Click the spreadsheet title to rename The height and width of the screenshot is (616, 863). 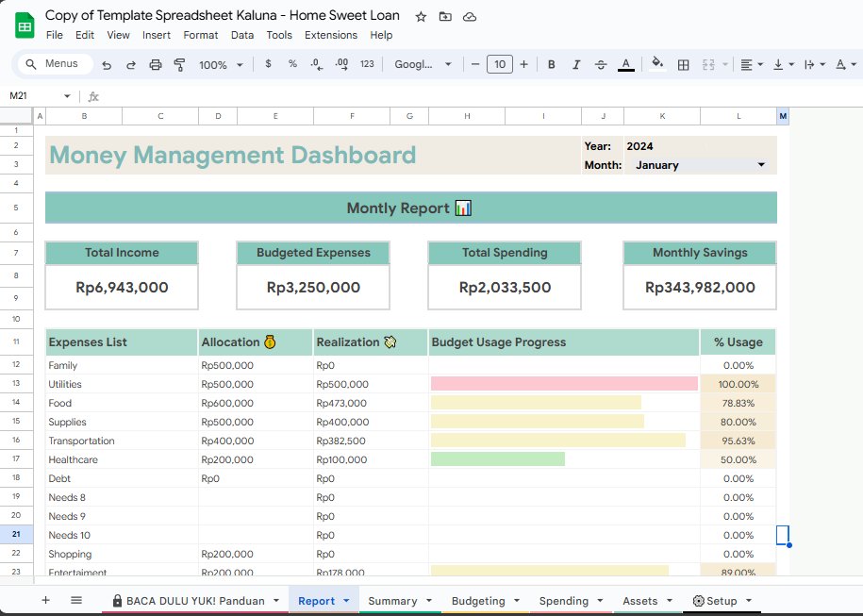[x=223, y=15]
